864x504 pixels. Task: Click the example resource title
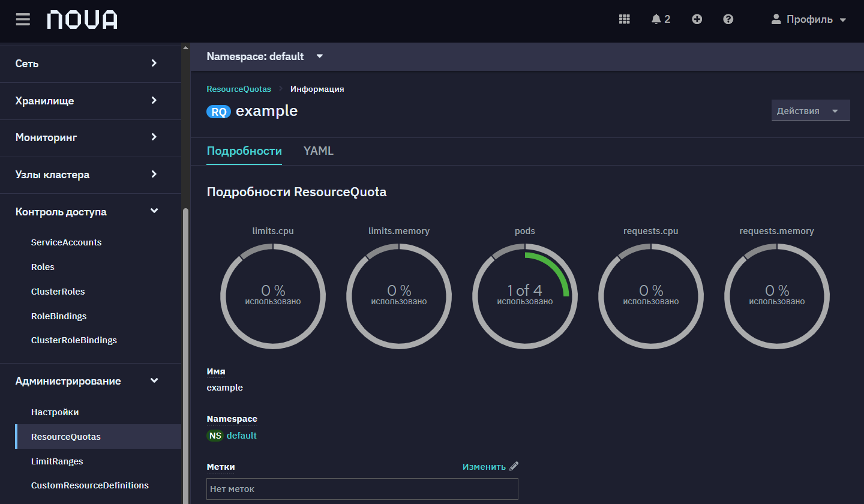pyautogui.click(x=267, y=111)
